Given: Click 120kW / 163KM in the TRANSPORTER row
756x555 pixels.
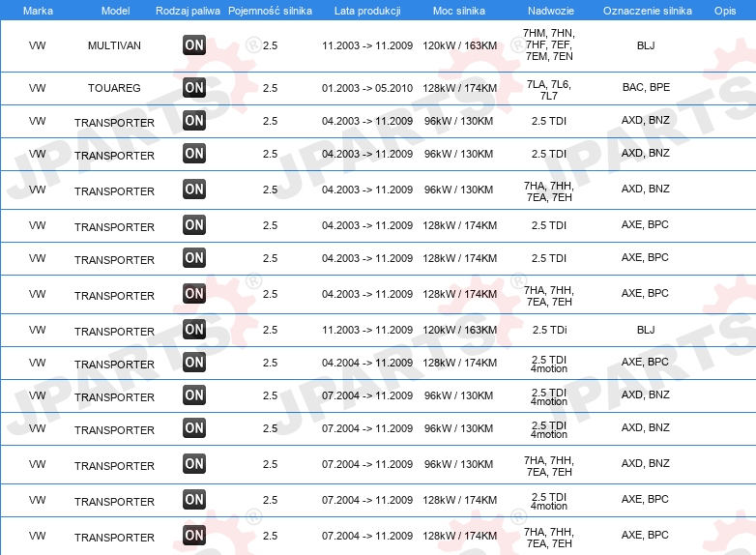Looking at the screenshot, I should point(459,330).
